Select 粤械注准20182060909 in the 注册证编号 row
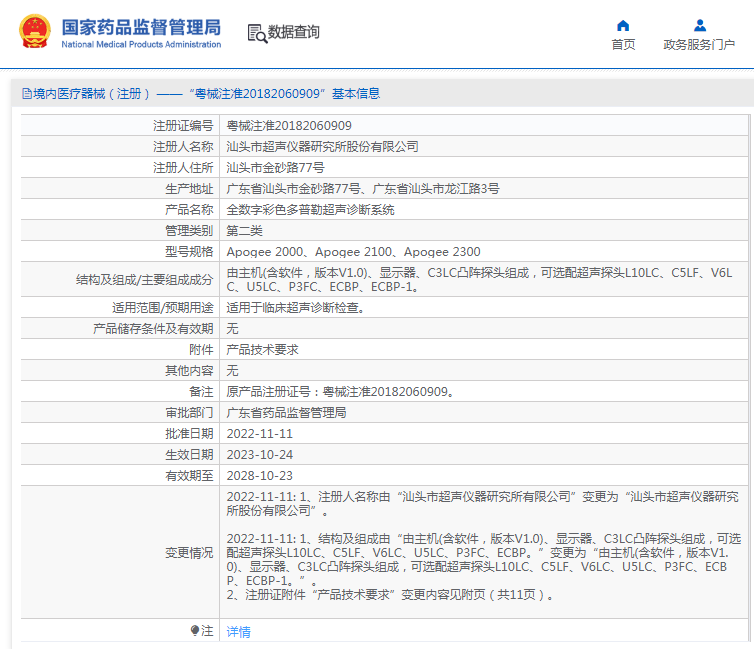Image resolution: width=754 pixels, height=649 pixels. tap(289, 125)
